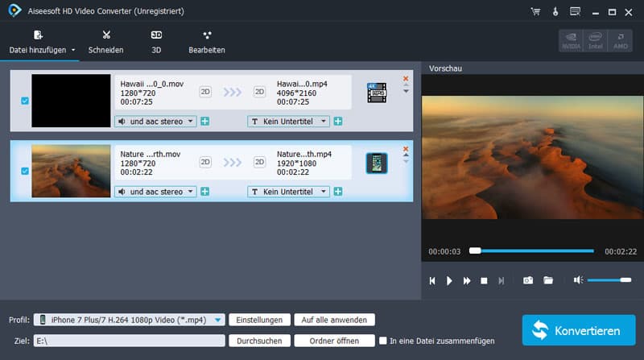Click the Nature source 2D icon
Image resolution: width=644 pixels, height=360 pixels.
(x=205, y=162)
